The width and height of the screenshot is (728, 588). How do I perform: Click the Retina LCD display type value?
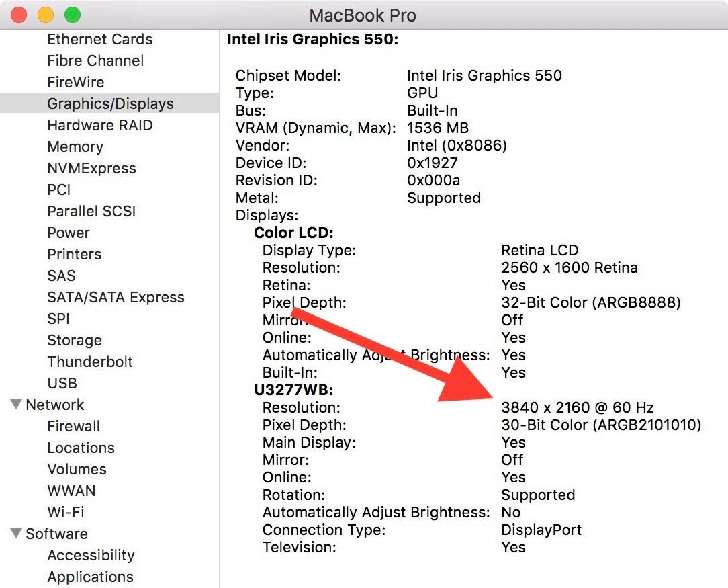click(x=540, y=251)
